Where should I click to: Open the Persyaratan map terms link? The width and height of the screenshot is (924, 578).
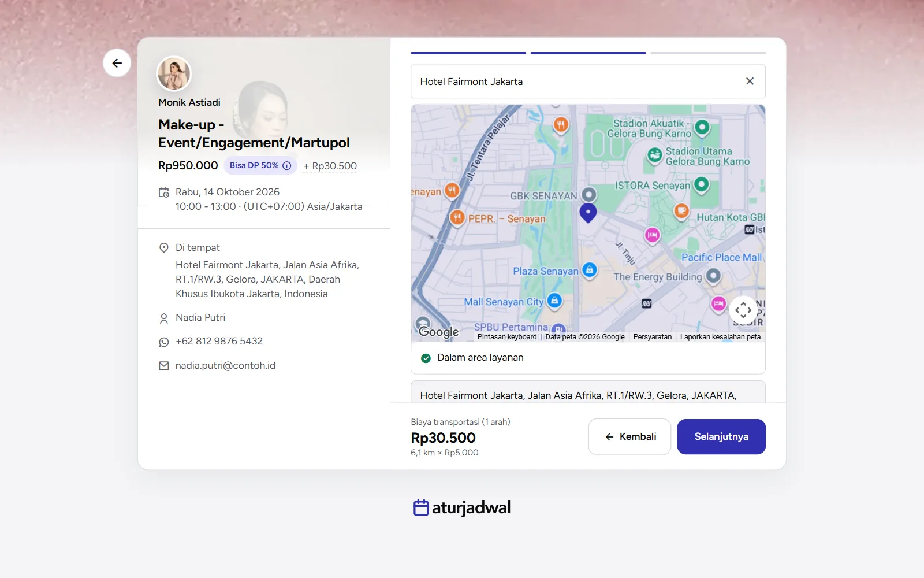(653, 337)
